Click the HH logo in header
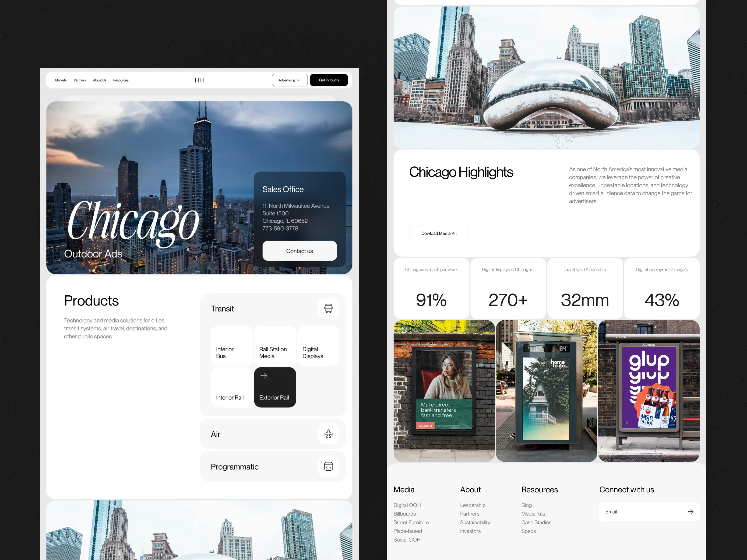 coord(199,80)
